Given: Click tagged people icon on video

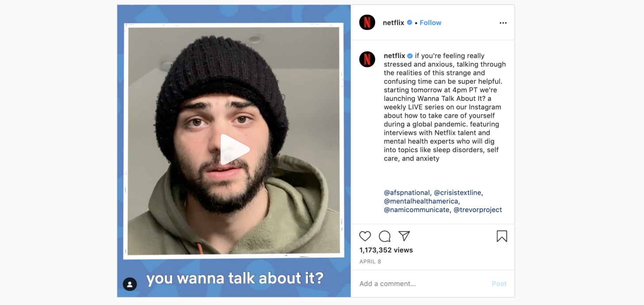Looking at the screenshot, I should (x=130, y=284).
